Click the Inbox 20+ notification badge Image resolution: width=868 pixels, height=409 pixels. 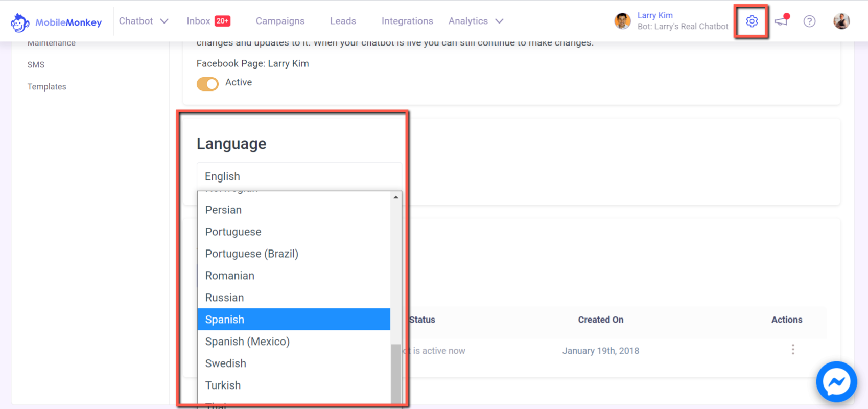[222, 21]
